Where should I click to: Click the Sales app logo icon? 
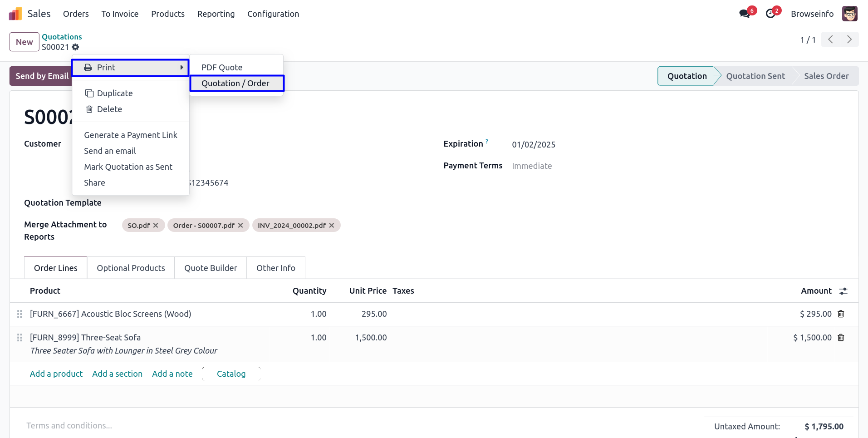[x=15, y=14]
